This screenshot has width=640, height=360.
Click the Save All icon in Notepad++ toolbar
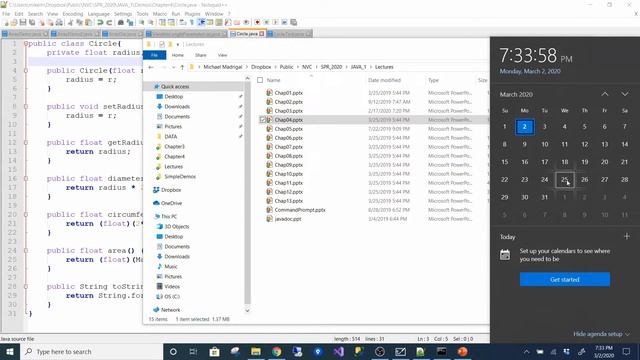tap(32, 22)
